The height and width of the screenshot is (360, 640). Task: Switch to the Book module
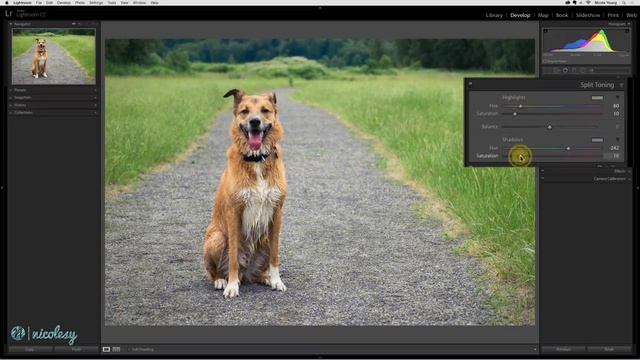[562, 15]
